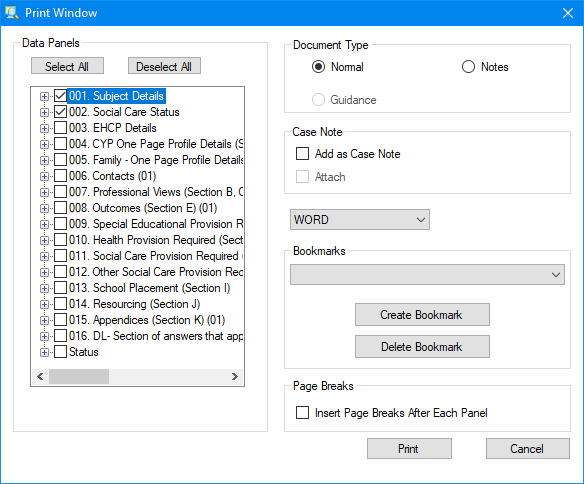Enable Insert Page Breaks After Each Panel

(x=302, y=413)
